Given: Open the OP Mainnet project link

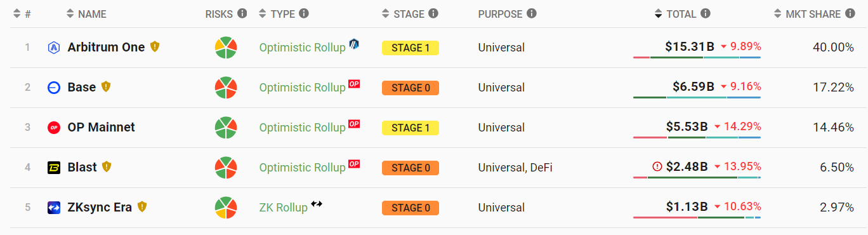Looking at the screenshot, I should point(101,127).
